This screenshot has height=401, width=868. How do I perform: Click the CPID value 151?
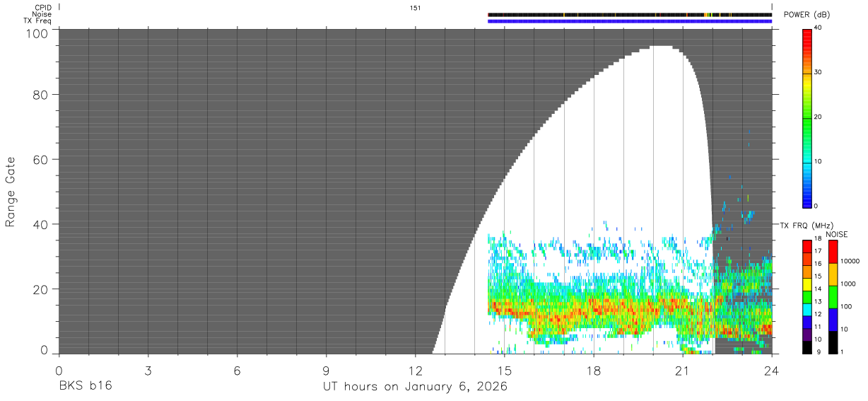(x=415, y=8)
